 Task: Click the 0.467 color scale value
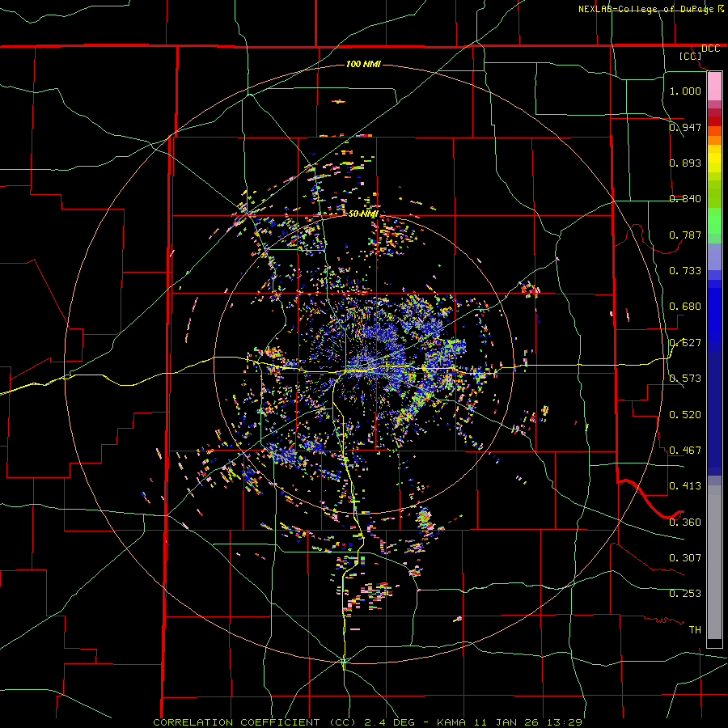[685, 451]
